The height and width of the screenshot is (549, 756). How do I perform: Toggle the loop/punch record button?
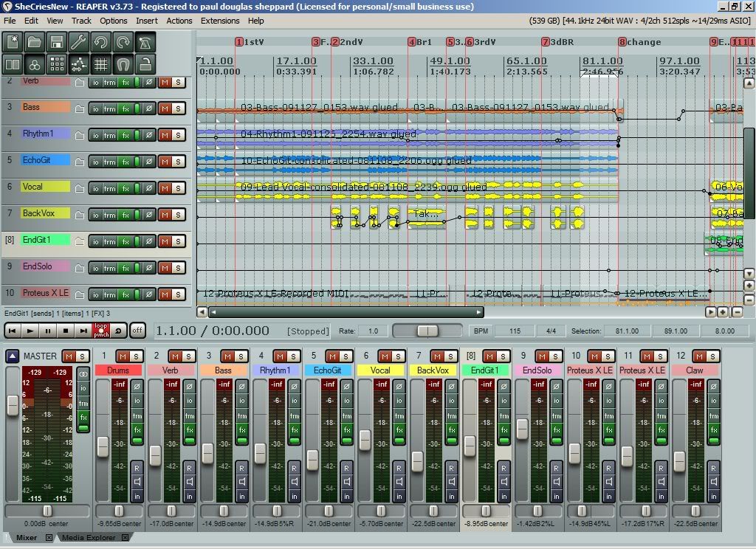point(100,331)
